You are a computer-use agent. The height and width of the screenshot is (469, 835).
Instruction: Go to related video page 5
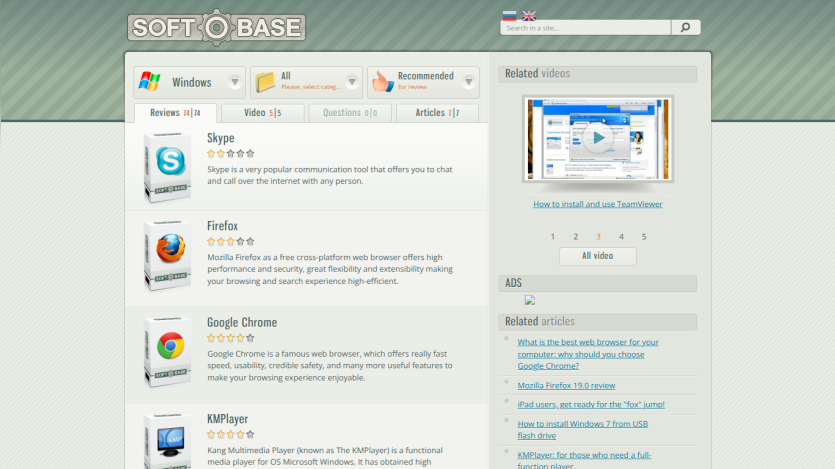(x=644, y=237)
